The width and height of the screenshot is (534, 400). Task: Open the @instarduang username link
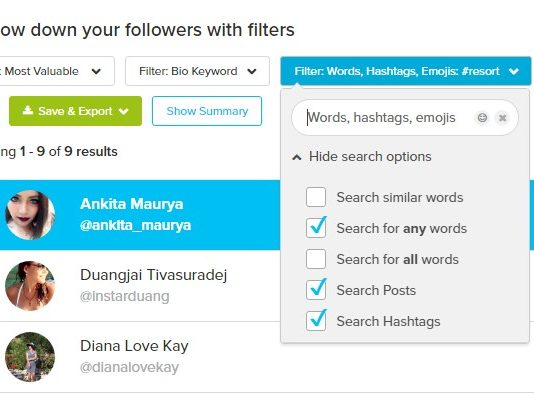[124, 296]
